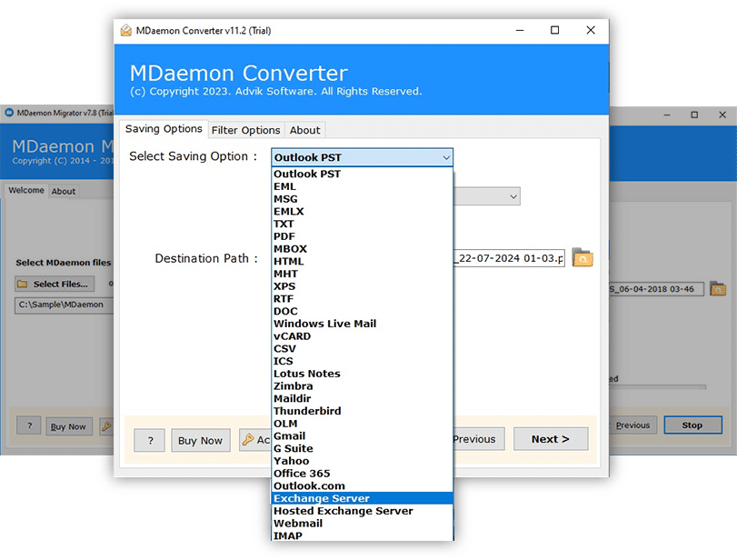
Task: Switch to the Filter Options tab
Action: pos(246,130)
